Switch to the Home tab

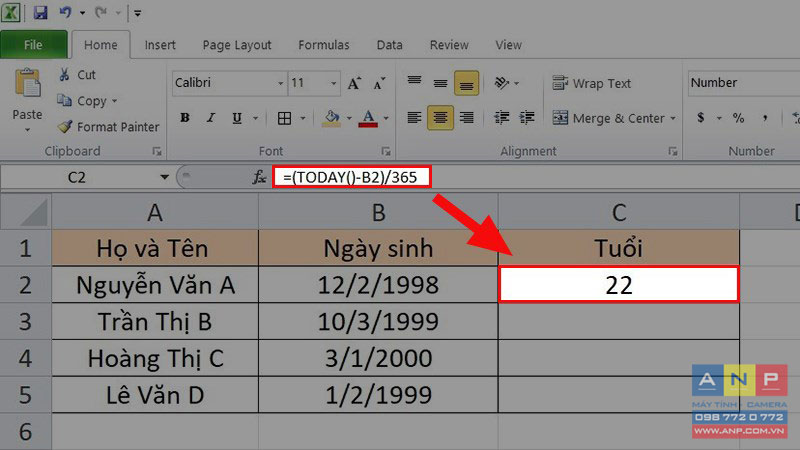click(x=101, y=45)
